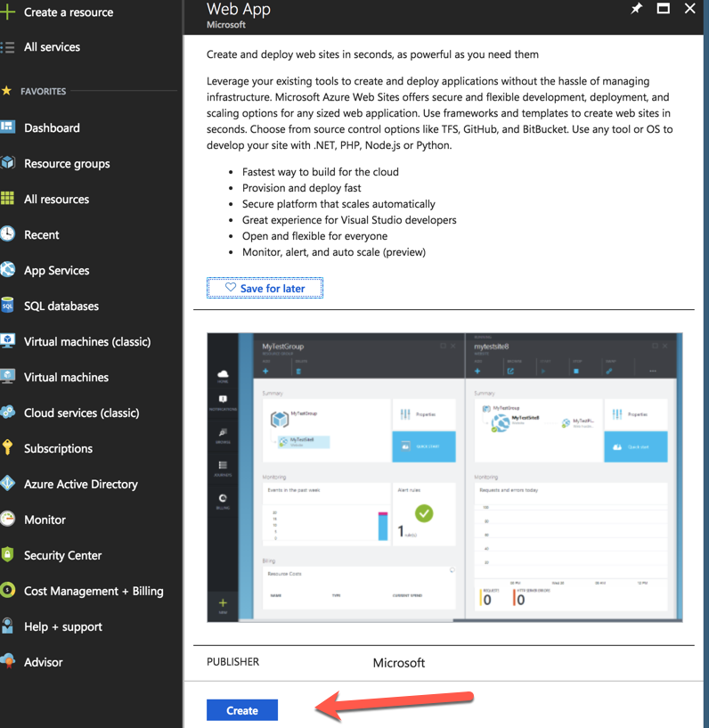Click the Web App blade title
709x728 pixels.
click(x=239, y=9)
